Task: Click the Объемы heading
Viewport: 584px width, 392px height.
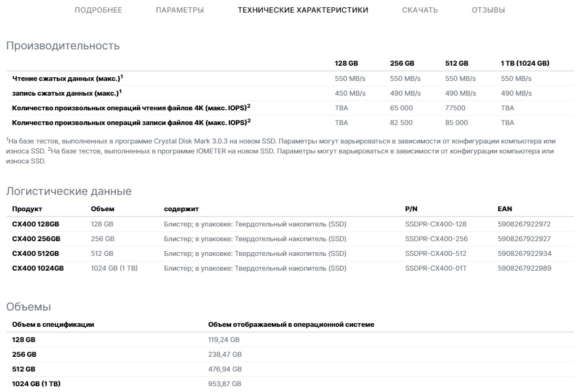Action: tap(28, 307)
